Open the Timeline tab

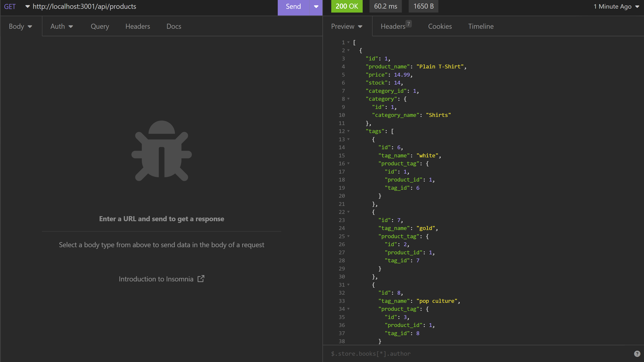[481, 26]
